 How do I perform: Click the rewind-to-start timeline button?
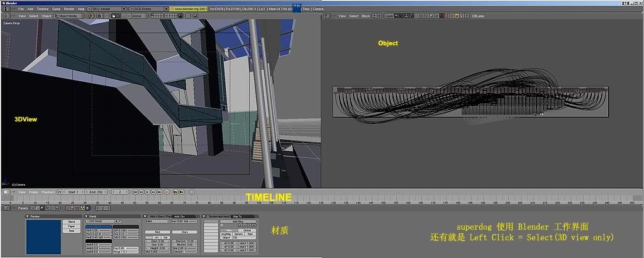click(134, 191)
